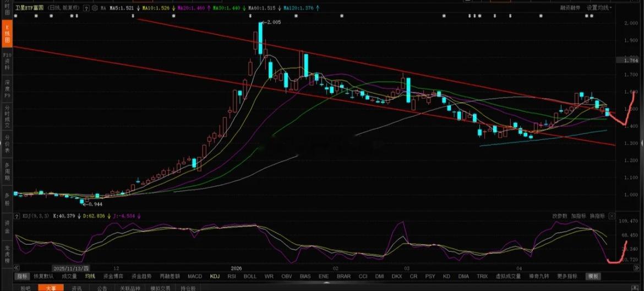Click the 2025/11/13 date label
Viewport: 644px width, 291px height.
tap(71, 267)
